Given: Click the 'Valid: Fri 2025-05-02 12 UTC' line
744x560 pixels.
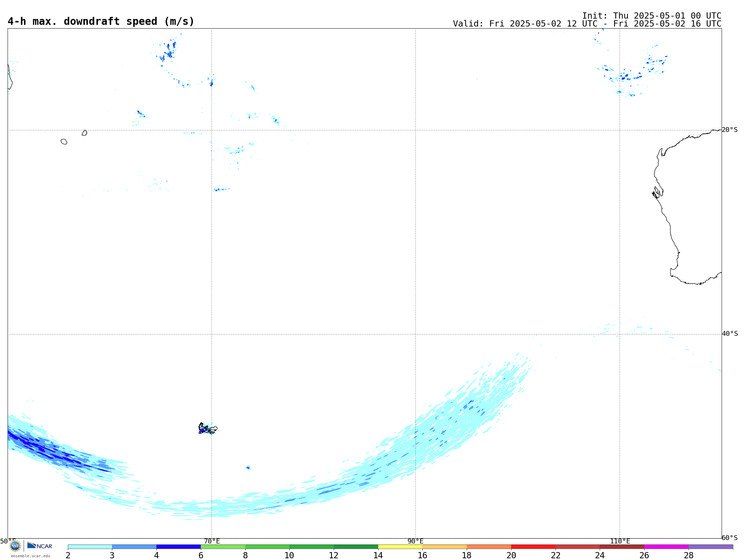Looking at the screenshot, I should tap(587, 24).
